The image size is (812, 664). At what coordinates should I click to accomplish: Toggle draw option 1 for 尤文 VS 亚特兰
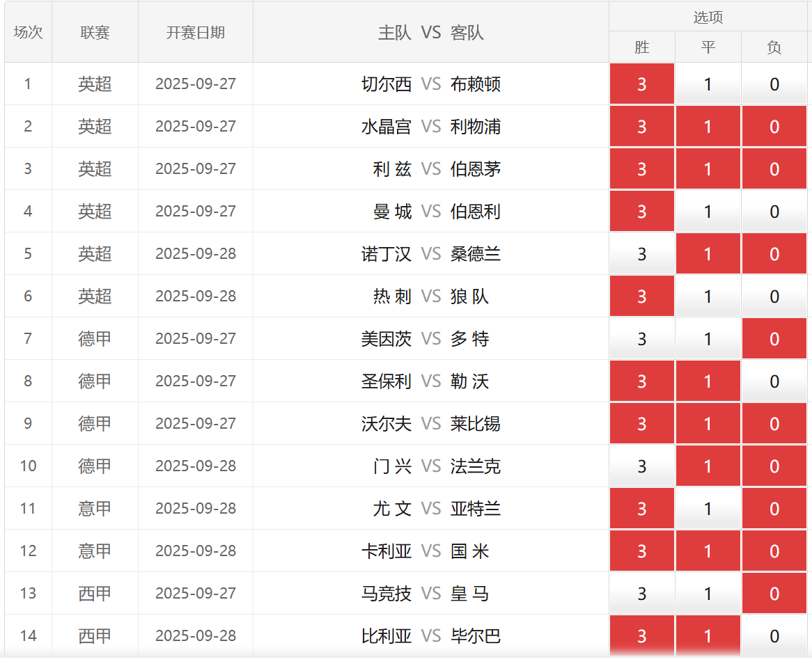(708, 509)
